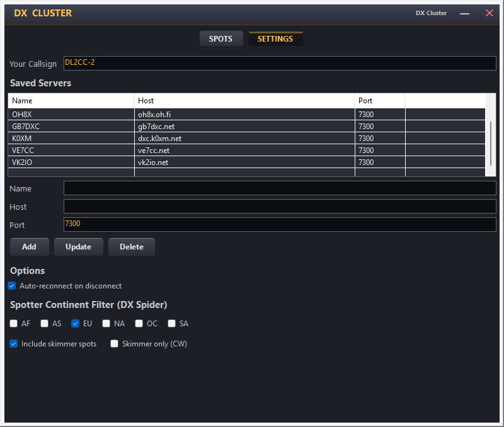
Task: Toggle Auto-reconnect on disconnect checkbox
Action: click(x=12, y=286)
